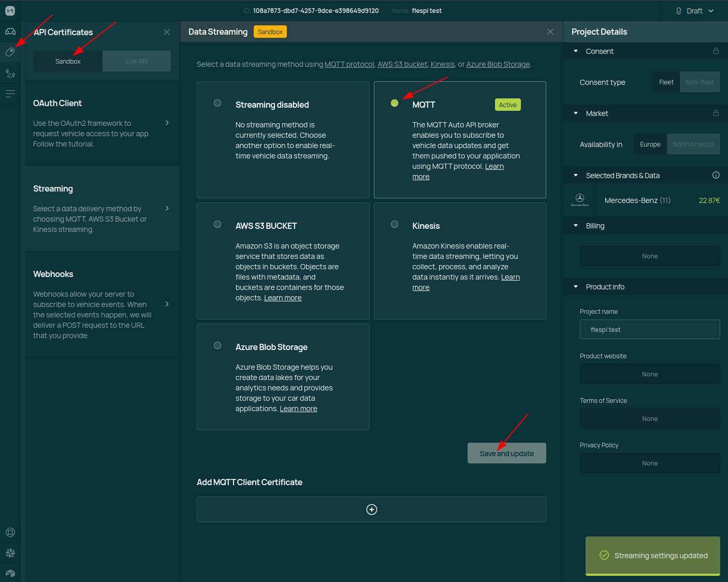
Task: Open the Streaming heading in left panel
Action: 53,188
